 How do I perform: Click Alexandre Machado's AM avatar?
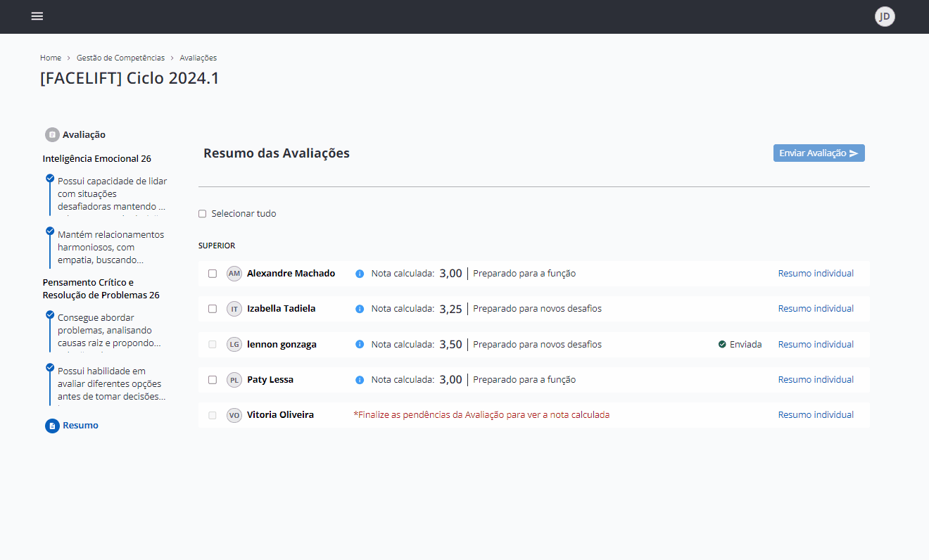(234, 274)
